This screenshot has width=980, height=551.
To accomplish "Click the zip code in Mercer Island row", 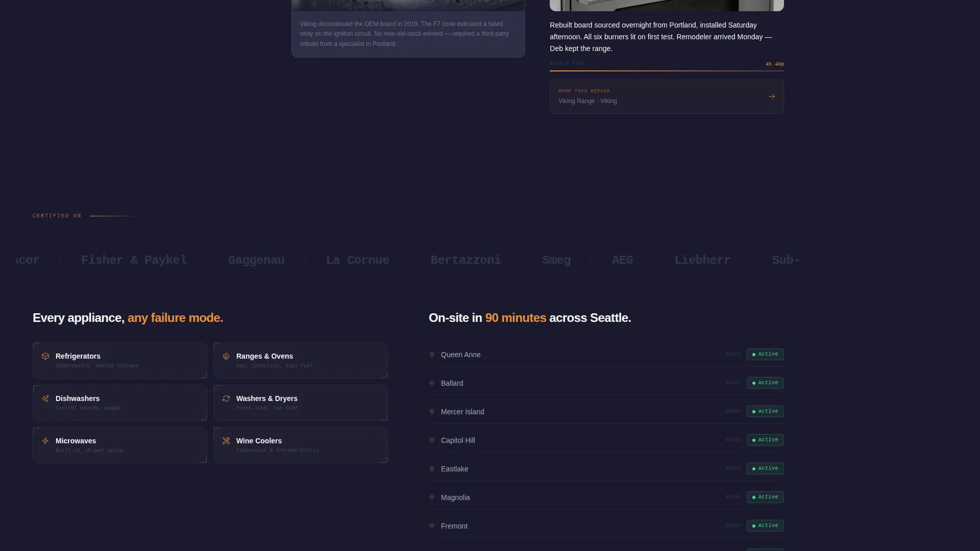I will pos(732,411).
